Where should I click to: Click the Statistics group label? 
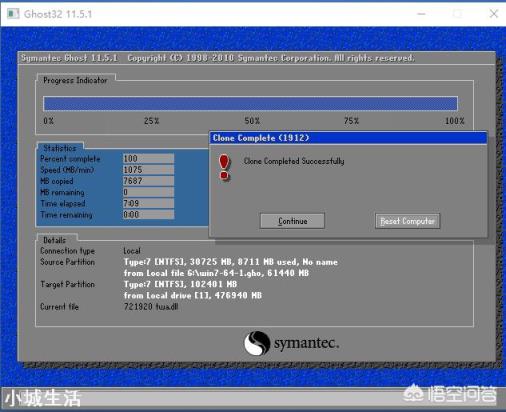60,148
